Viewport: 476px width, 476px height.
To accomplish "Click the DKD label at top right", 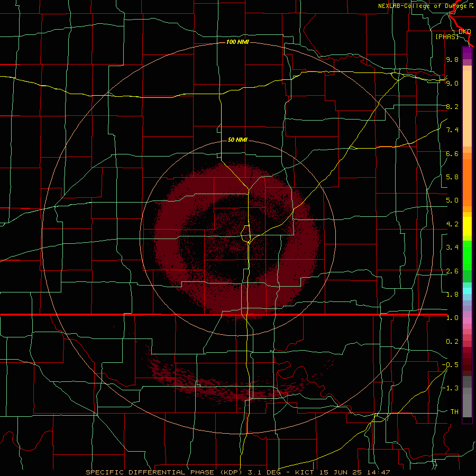I will (x=464, y=31).
